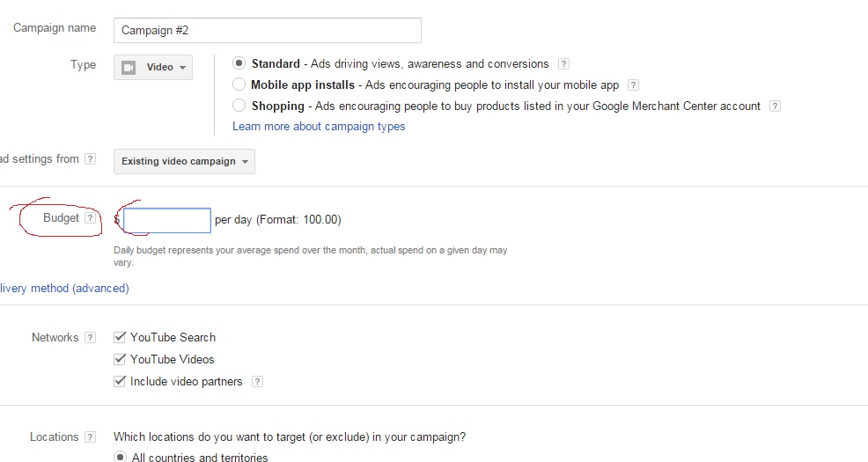Choose Mobile app installs radio option

pos(239,84)
